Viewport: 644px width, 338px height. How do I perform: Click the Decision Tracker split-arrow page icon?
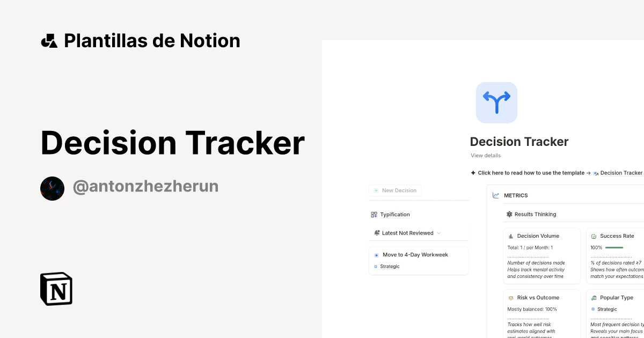[x=496, y=102]
